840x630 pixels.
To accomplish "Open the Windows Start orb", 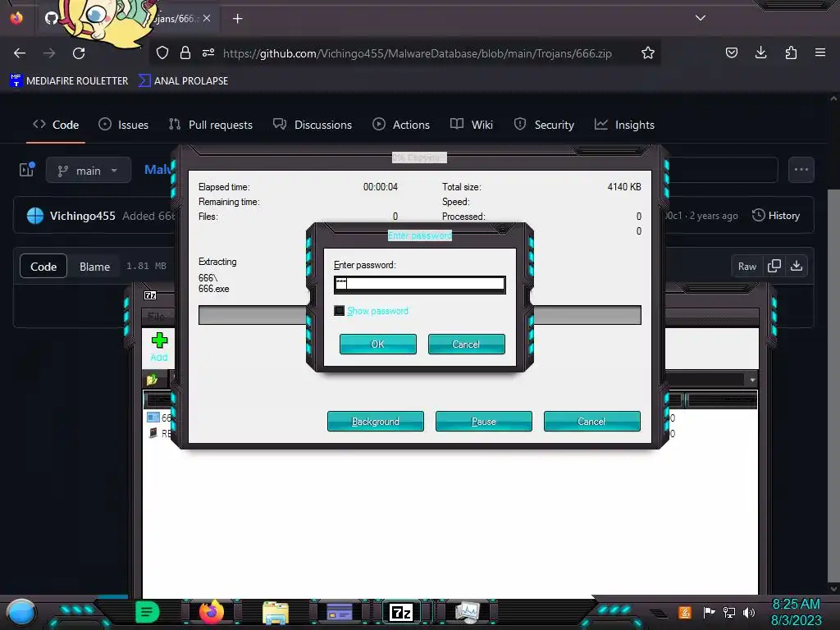I will tap(21, 612).
